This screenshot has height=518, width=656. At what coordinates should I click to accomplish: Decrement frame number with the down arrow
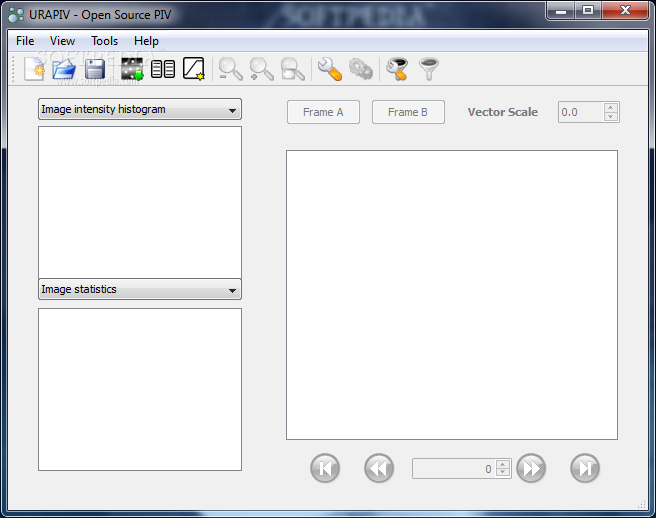[503, 473]
